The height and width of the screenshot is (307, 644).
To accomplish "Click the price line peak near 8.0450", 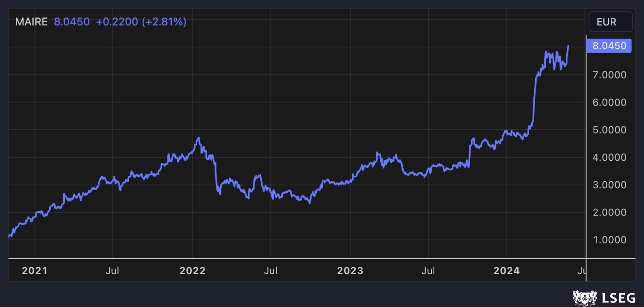I will (x=568, y=46).
